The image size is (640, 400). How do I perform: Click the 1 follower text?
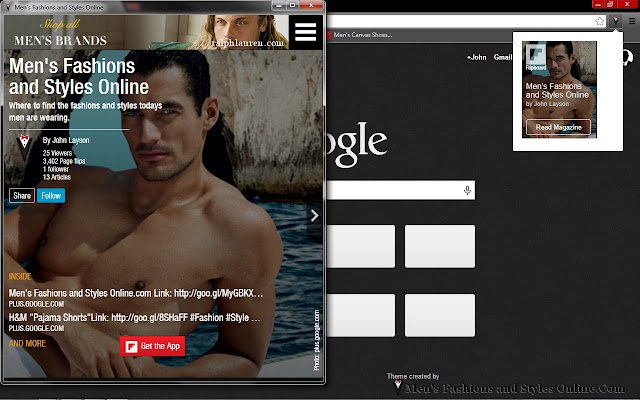click(x=56, y=169)
